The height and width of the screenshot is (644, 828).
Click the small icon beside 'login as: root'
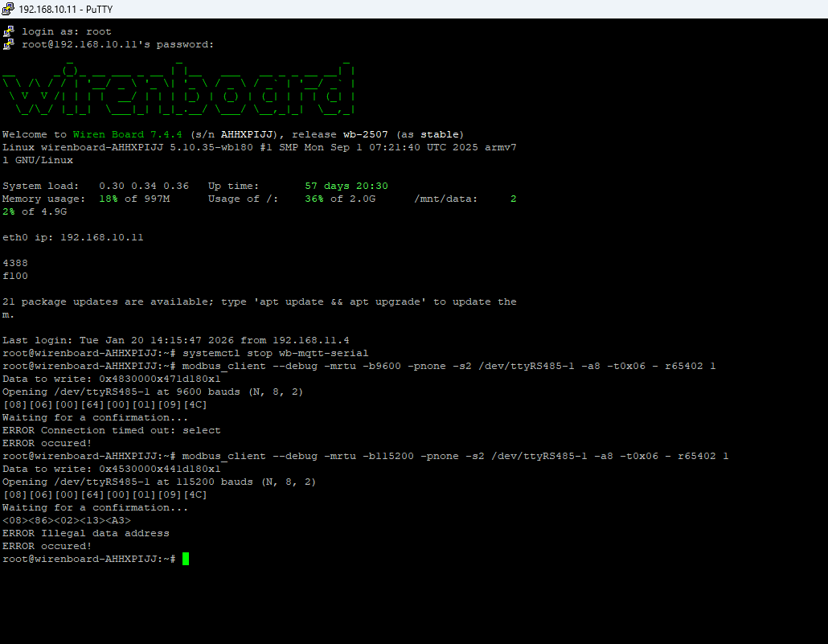(9, 31)
